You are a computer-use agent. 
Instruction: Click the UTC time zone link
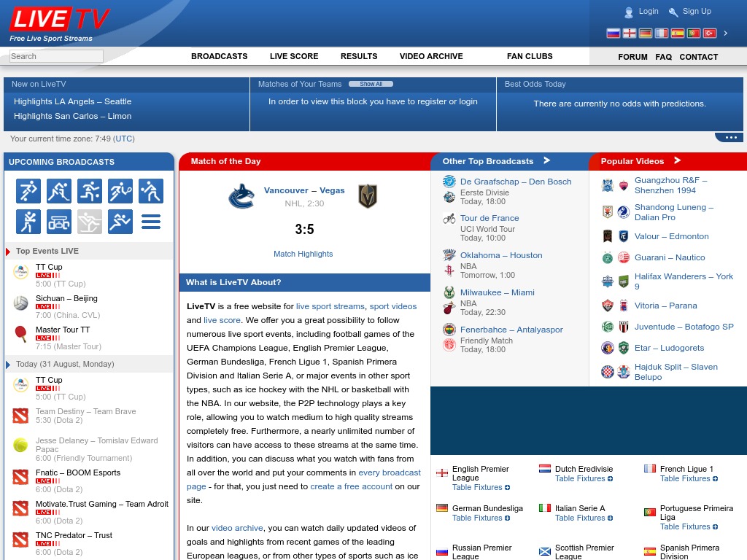coord(124,139)
